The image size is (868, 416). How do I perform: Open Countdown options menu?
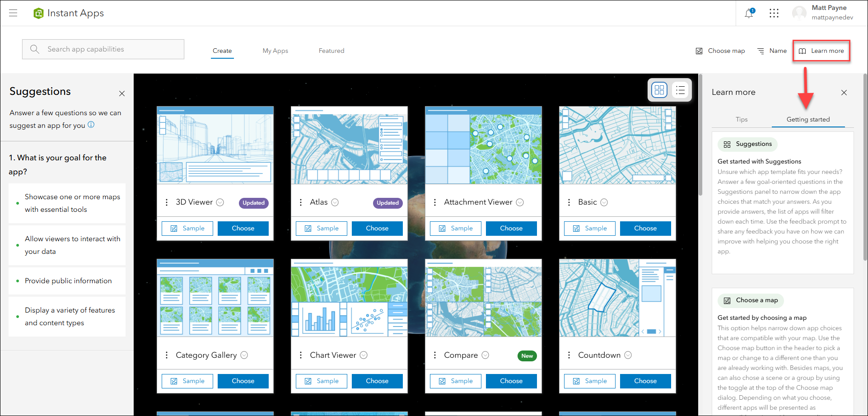point(569,355)
